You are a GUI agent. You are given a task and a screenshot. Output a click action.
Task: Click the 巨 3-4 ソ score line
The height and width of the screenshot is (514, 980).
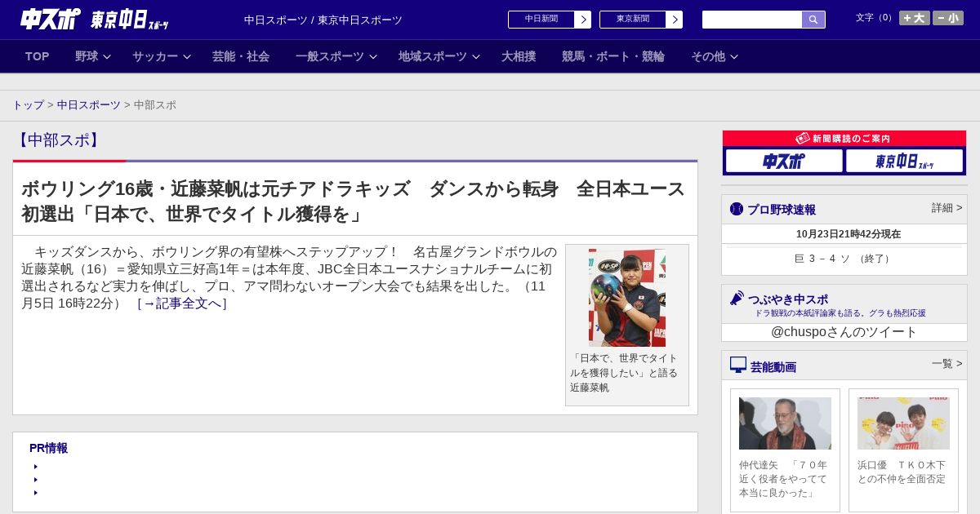coord(844,259)
